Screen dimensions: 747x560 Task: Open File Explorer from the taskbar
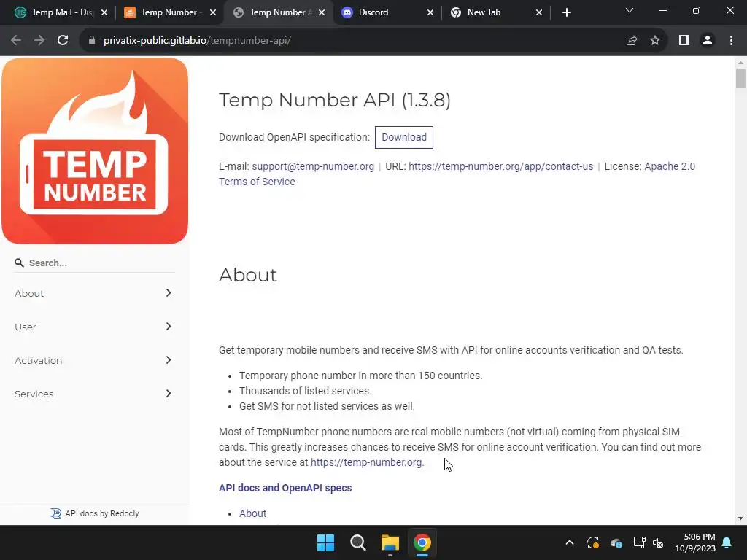click(390, 542)
